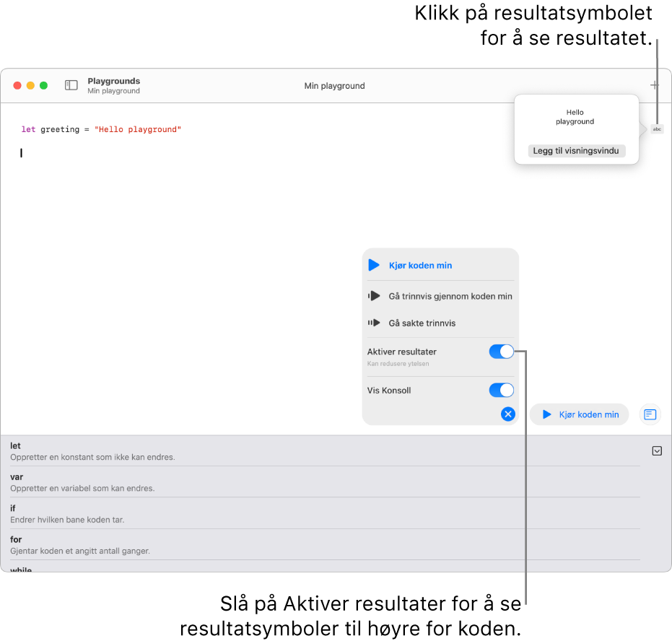Click the 'Hello playground' result text
Screen dimensions: 672x641
(575, 117)
